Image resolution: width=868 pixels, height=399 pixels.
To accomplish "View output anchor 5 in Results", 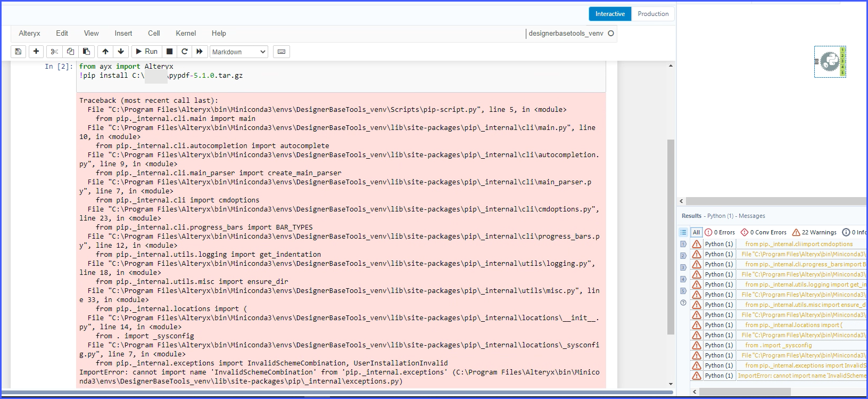I will (x=683, y=291).
